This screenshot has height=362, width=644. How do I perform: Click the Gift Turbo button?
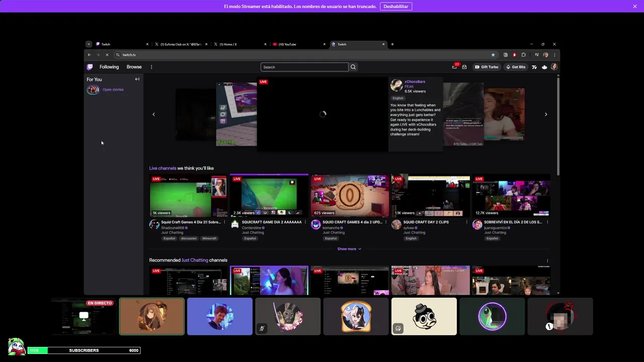click(487, 67)
